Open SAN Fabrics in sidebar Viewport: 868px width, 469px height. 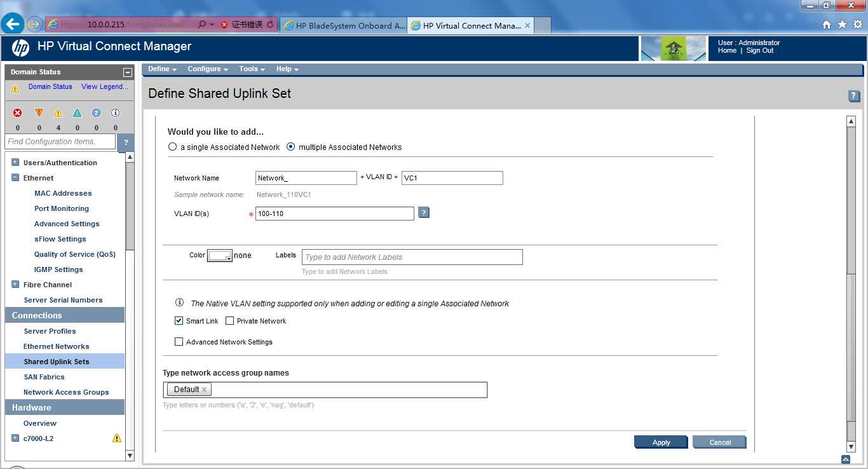[x=44, y=377]
